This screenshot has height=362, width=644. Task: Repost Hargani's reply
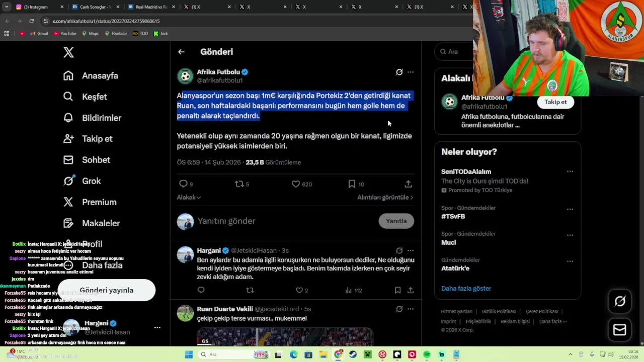tap(250, 290)
